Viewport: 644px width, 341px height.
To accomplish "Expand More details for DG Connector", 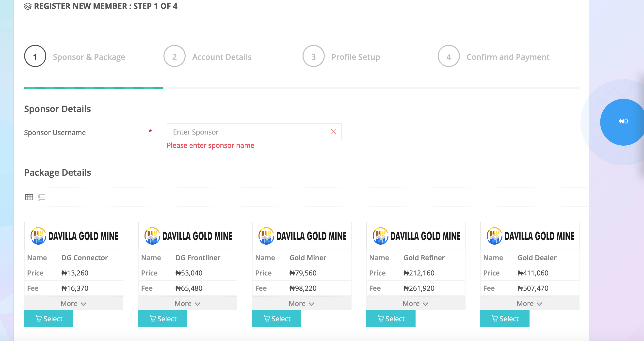I will pyautogui.click(x=74, y=304).
